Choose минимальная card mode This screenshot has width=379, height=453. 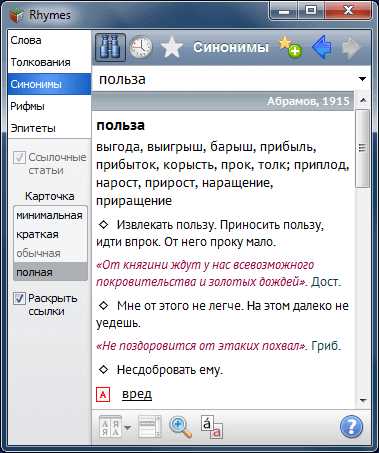[x=50, y=215]
